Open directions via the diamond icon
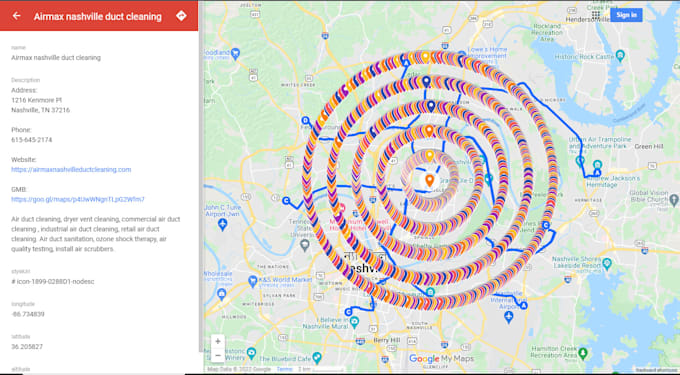This screenshot has height=375, width=680. coord(181,16)
